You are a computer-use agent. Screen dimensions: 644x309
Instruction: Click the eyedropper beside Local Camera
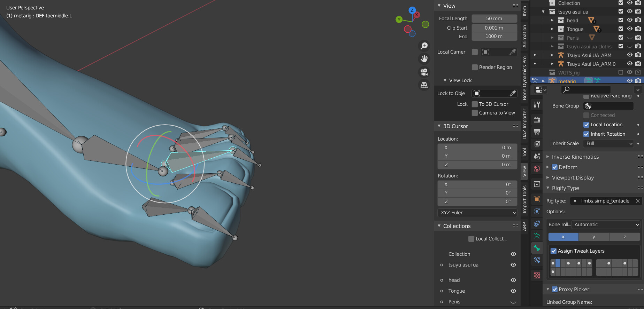point(513,52)
